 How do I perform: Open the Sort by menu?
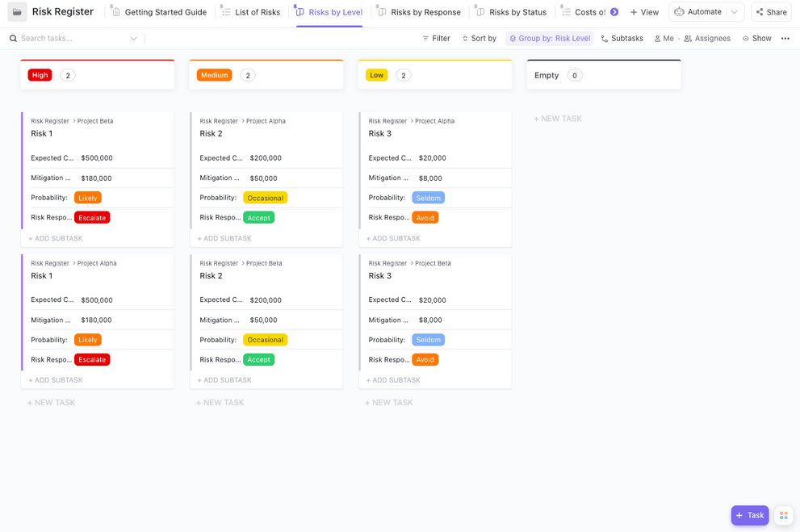pyautogui.click(x=479, y=38)
